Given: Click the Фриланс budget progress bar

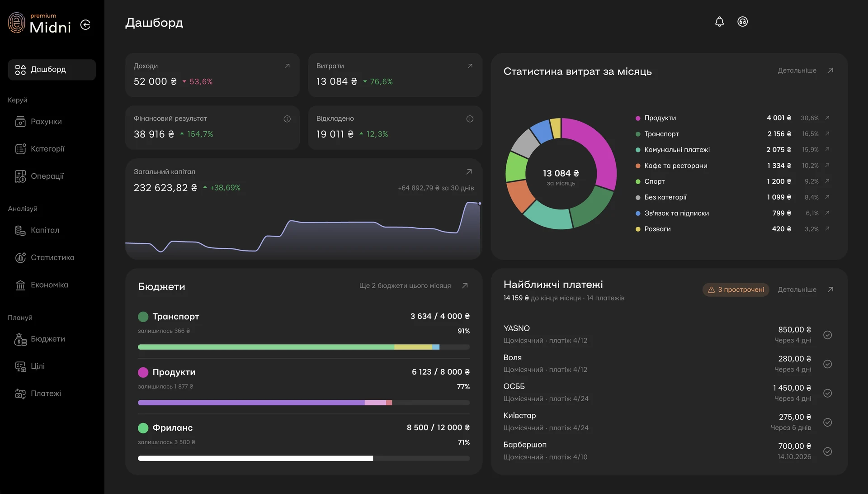Looking at the screenshot, I should [x=304, y=458].
